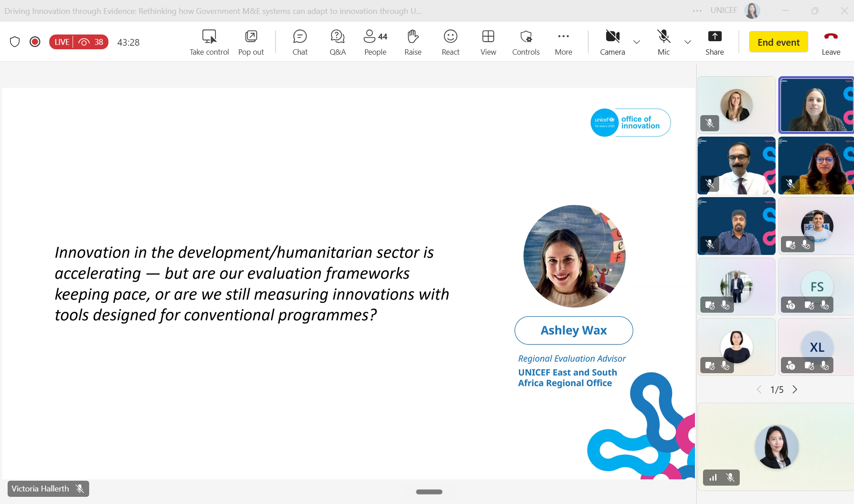Open the More actions menu

tap(564, 42)
